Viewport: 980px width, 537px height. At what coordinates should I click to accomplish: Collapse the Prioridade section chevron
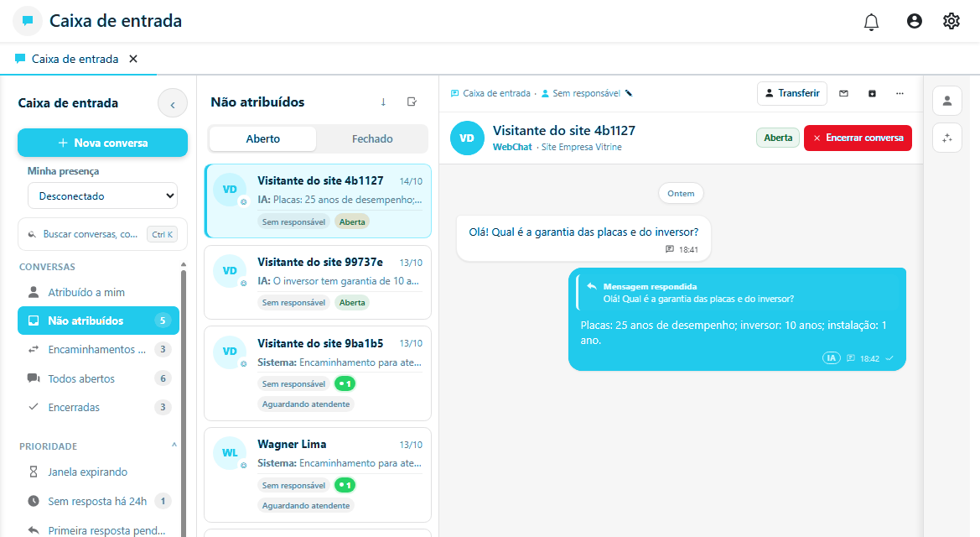(x=174, y=446)
